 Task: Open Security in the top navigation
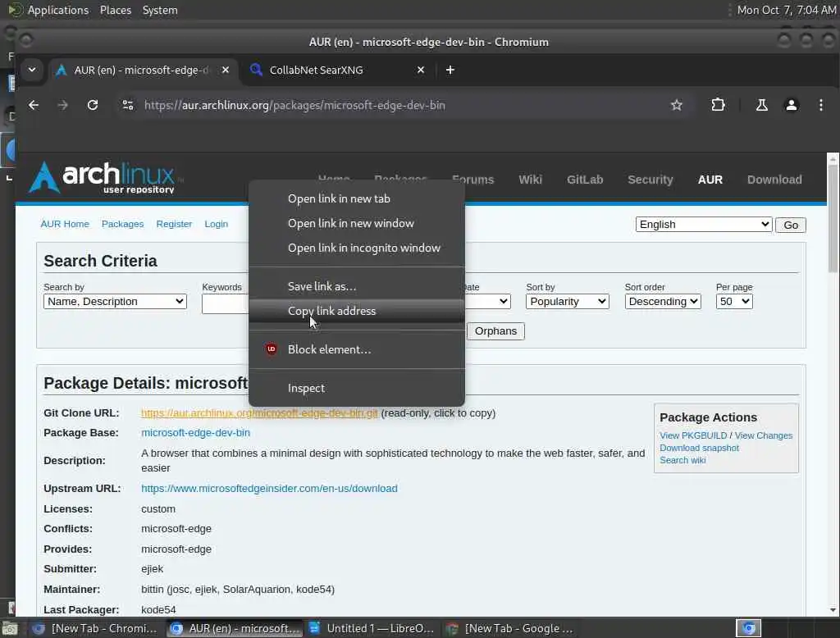[x=651, y=180]
